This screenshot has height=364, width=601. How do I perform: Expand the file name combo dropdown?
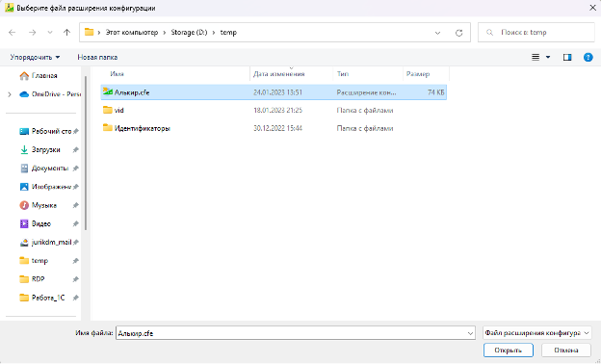(x=470, y=333)
